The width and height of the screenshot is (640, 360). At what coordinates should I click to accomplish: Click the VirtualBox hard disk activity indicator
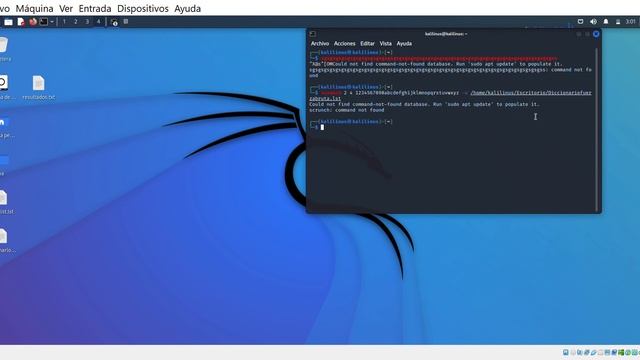(x=566, y=352)
